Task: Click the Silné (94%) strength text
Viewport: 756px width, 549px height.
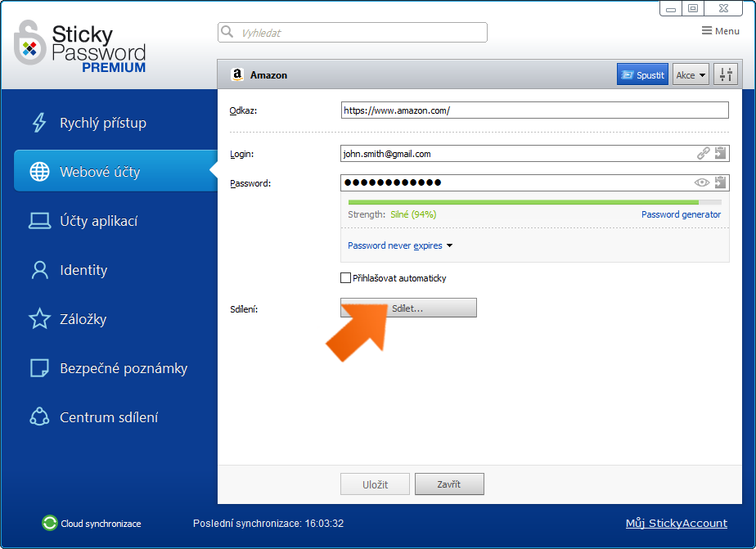Action: click(x=413, y=214)
